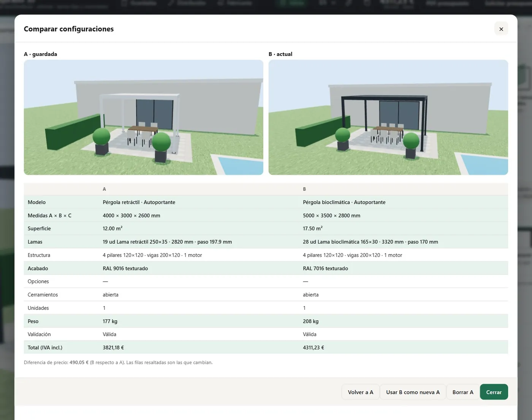Click the '17.50 m²' surface value
Viewport: 532px width, 420px height.
point(313,228)
